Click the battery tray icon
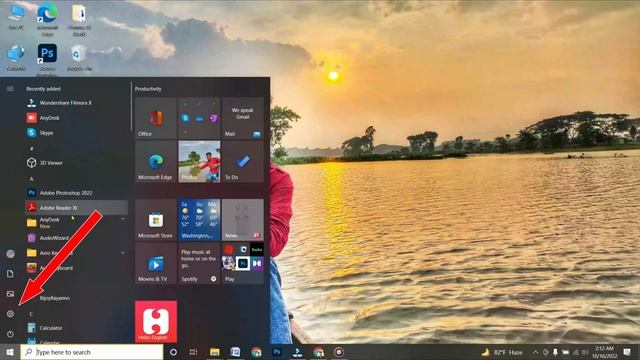640x360 pixels. coord(566,352)
